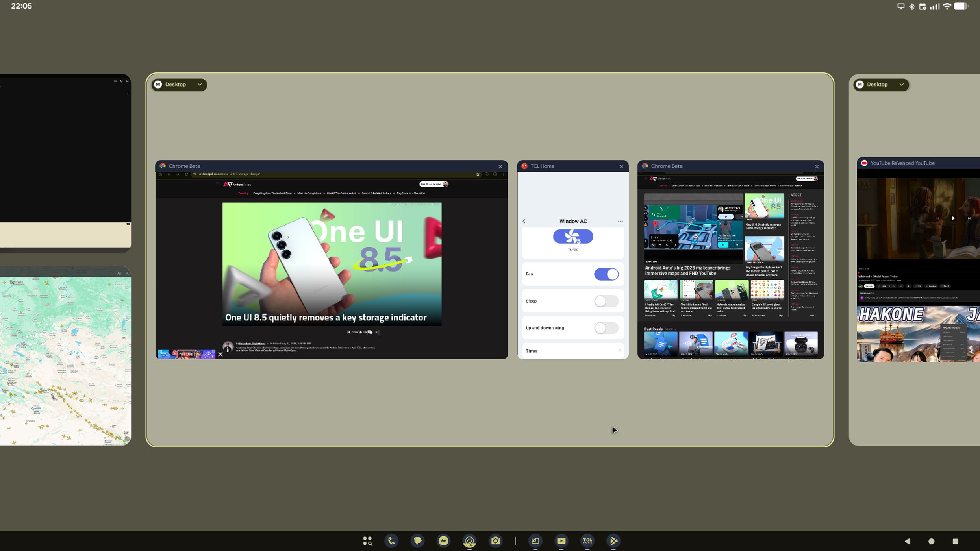Tap the circular Home navigation button
This screenshot has width=980, height=551.
point(931,541)
